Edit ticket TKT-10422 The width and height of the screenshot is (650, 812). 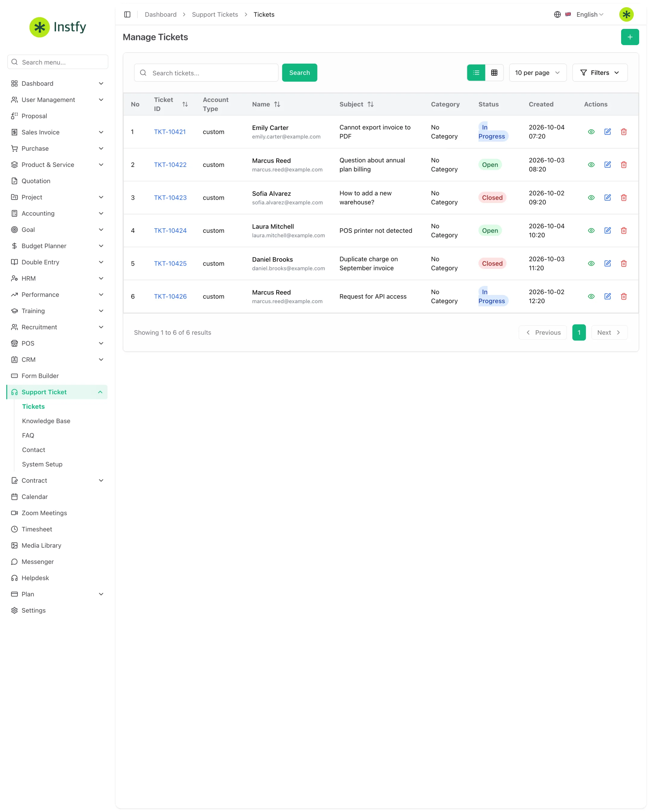[607, 165]
